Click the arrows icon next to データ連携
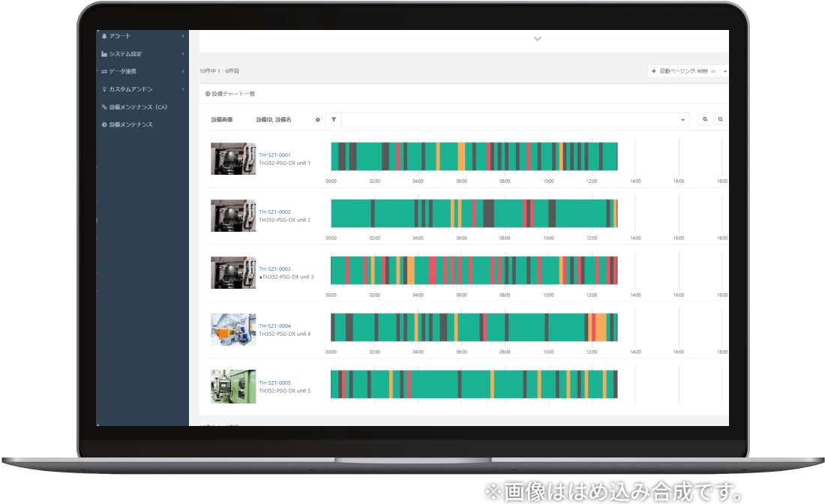 [x=104, y=71]
